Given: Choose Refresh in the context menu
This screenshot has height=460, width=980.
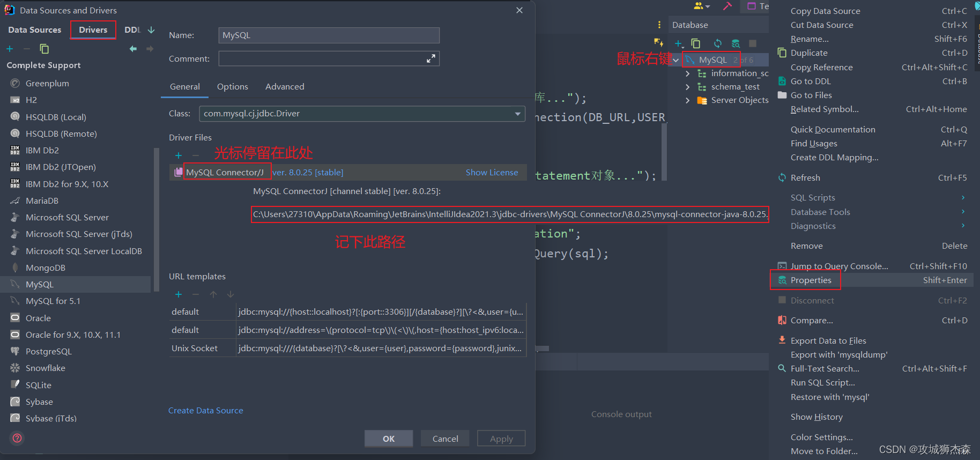Looking at the screenshot, I should pos(871,177).
